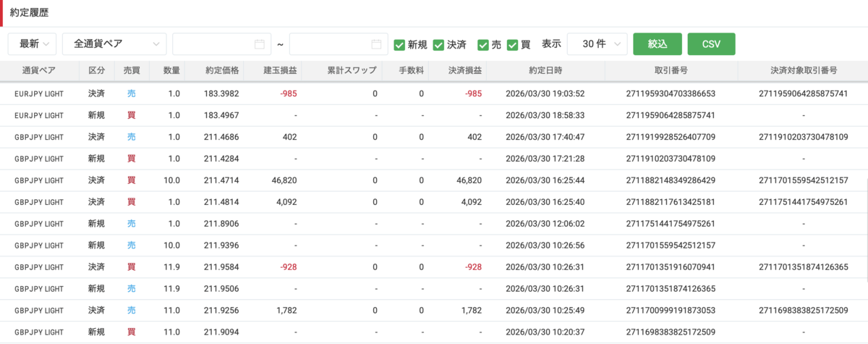Click price 211.4686

pyautogui.click(x=221, y=137)
